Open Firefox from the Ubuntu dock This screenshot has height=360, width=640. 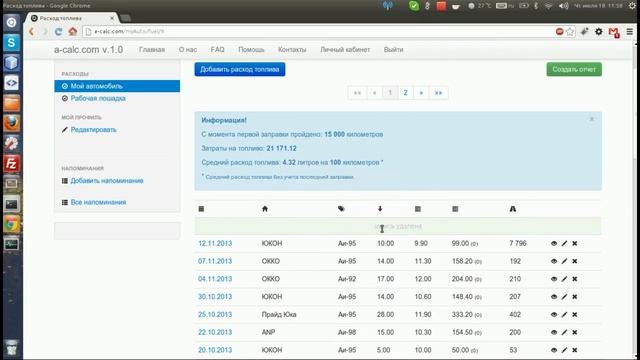point(11,123)
